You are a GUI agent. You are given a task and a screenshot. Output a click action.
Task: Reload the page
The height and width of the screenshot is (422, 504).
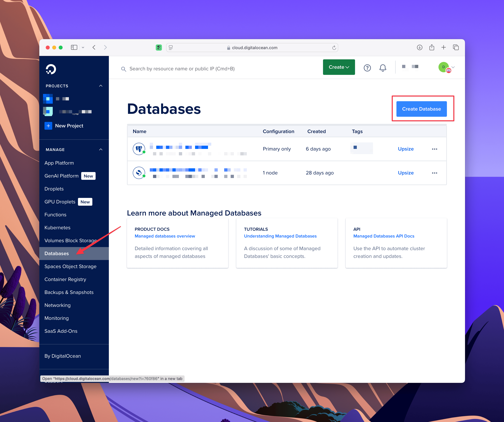click(334, 48)
